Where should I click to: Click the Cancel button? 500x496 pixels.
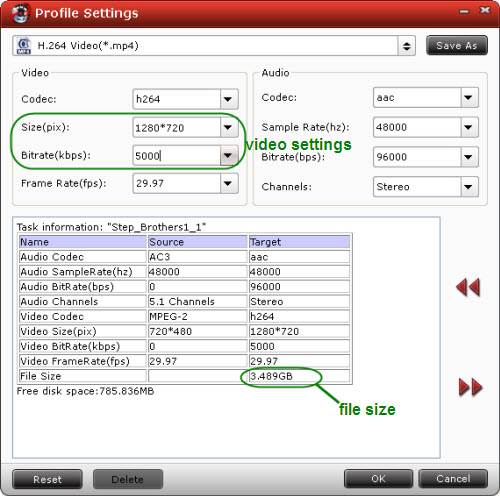coord(453,479)
